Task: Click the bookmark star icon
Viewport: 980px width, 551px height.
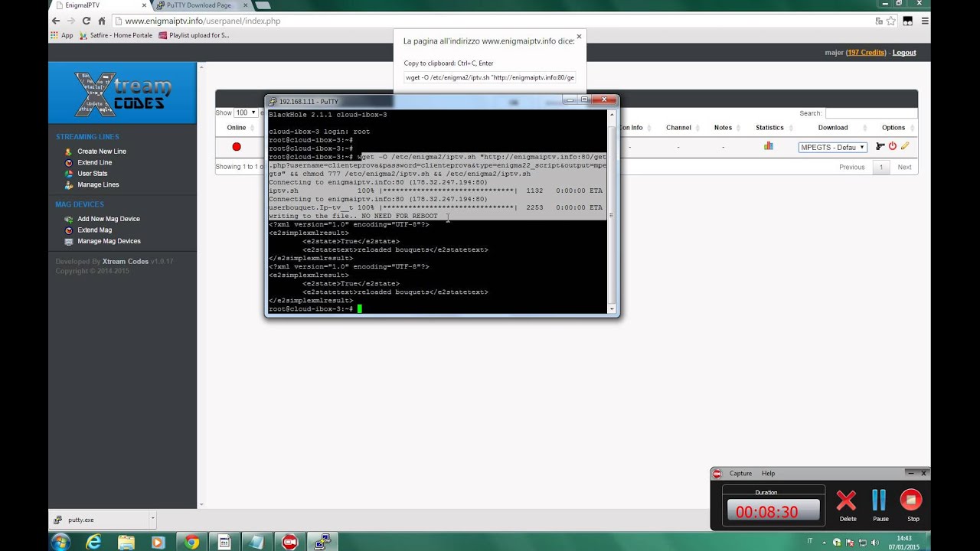Action: [x=891, y=21]
